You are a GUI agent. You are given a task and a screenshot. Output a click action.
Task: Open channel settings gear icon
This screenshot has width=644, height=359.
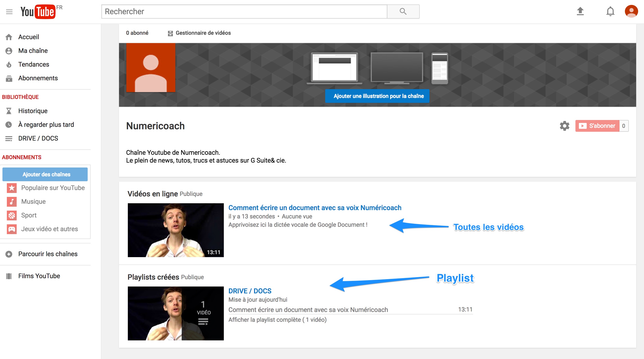564,126
